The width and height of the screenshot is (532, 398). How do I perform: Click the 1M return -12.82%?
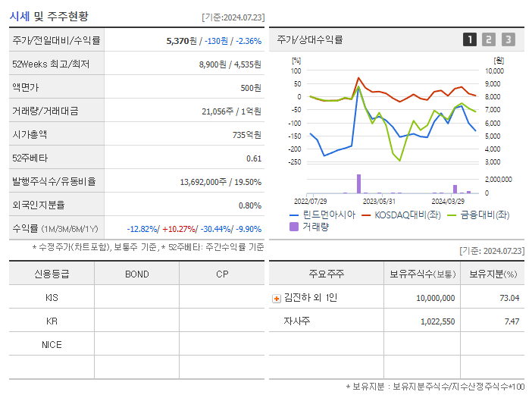[x=142, y=229]
